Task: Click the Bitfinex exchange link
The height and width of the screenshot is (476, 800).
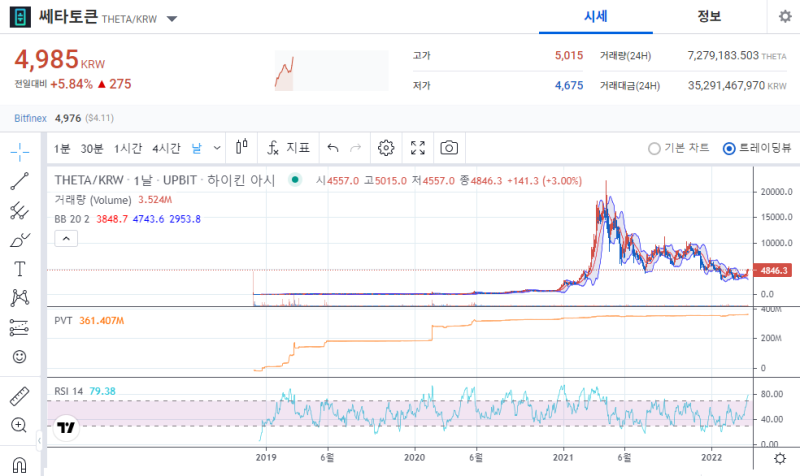Action: coord(30,118)
